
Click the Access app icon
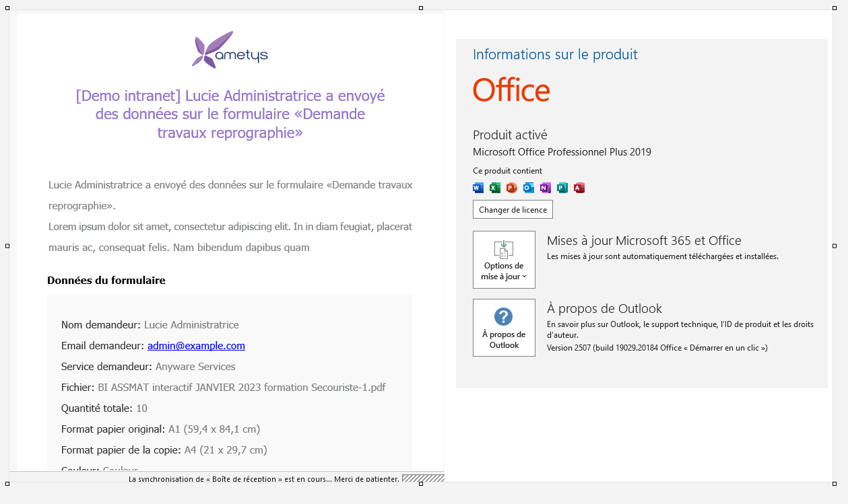tap(579, 188)
